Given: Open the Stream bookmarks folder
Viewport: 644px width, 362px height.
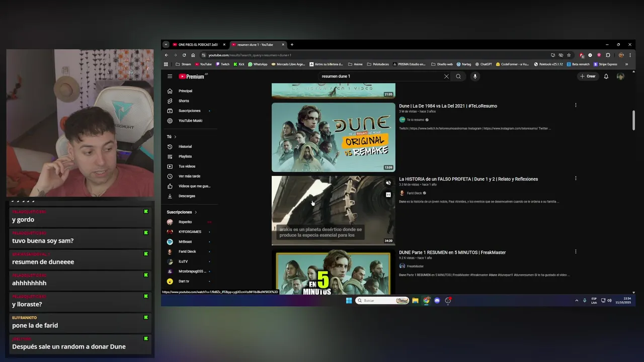Looking at the screenshot, I should coord(183,64).
